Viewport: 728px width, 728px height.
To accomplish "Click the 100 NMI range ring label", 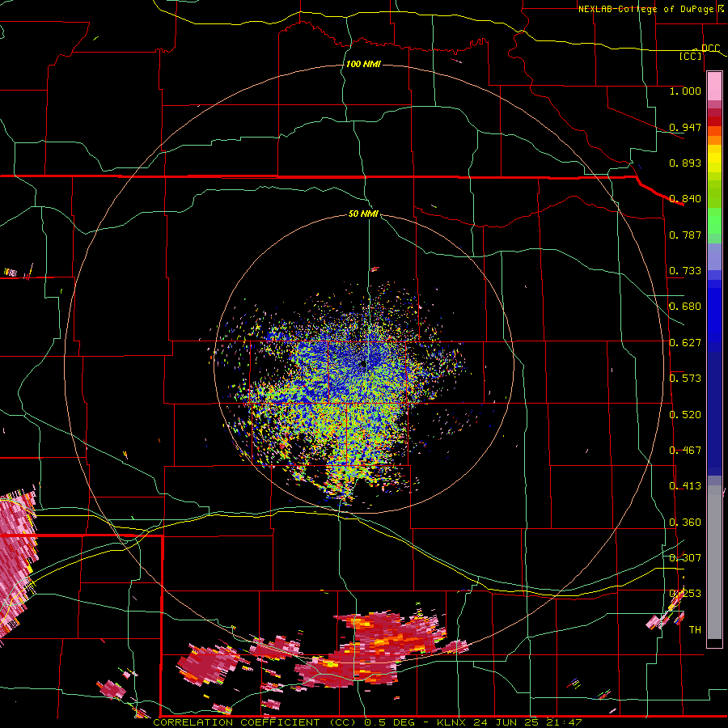I will pyautogui.click(x=363, y=64).
